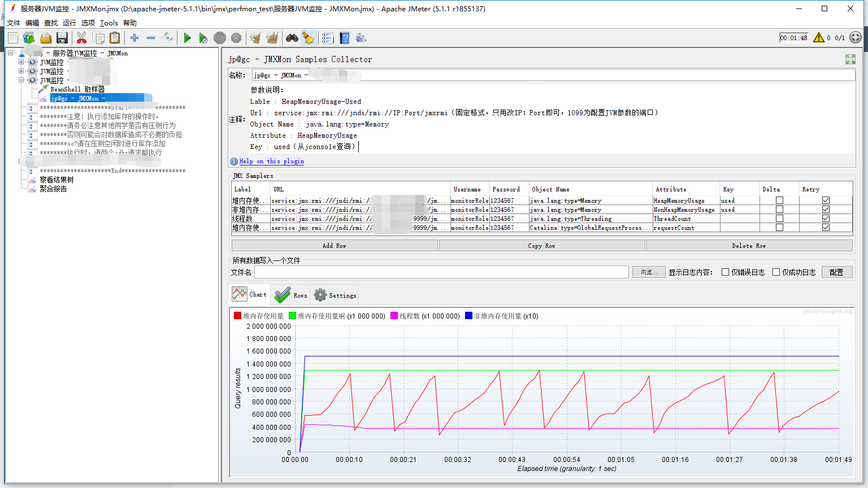Click the 配置 configure button

tap(837, 272)
